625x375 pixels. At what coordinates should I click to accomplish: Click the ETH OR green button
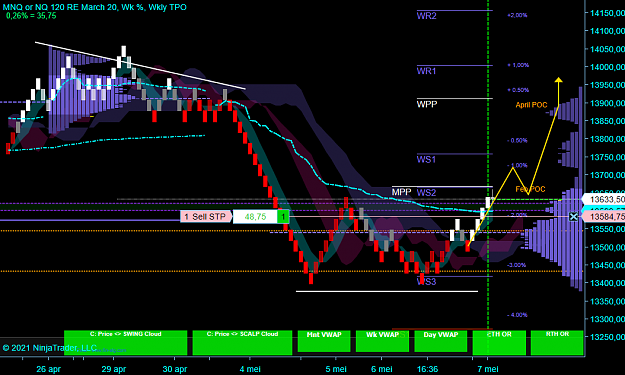(x=499, y=342)
